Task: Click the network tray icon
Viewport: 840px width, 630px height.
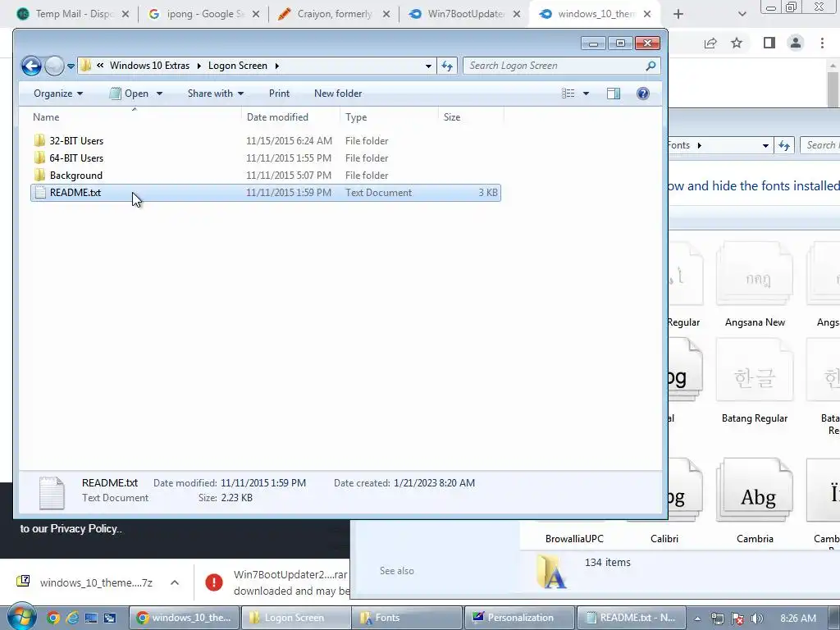Action: (x=717, y=619)
